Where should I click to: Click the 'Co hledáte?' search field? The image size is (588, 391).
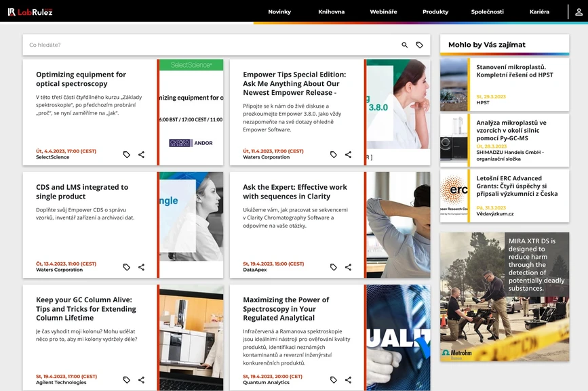tap(203, 45)
